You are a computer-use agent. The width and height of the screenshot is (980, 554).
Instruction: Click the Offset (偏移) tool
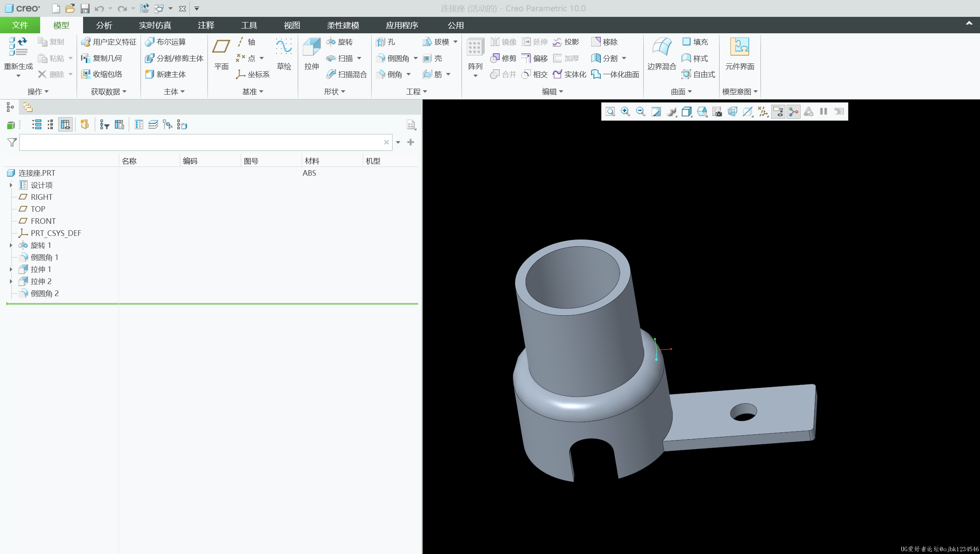[x=535, y=58]
